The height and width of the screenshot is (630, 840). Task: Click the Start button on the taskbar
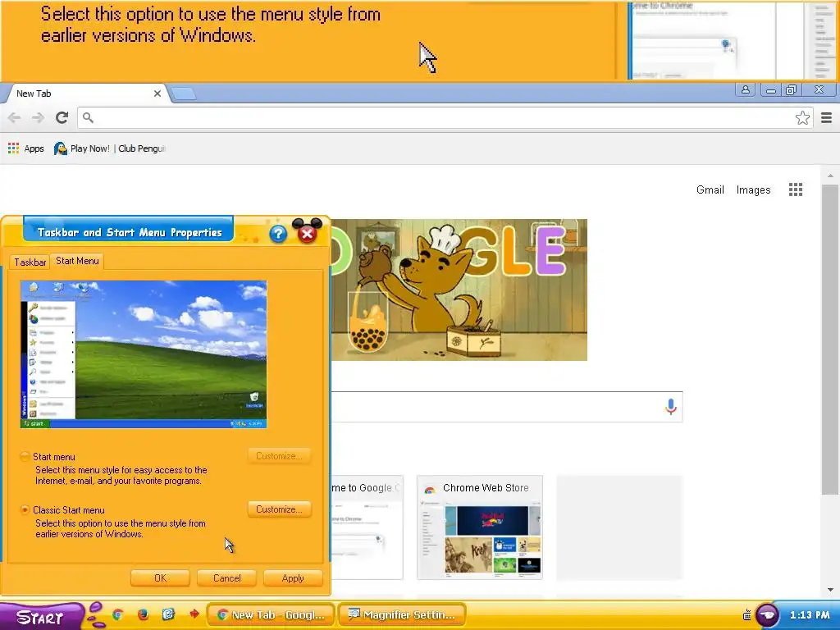[41, 616]
